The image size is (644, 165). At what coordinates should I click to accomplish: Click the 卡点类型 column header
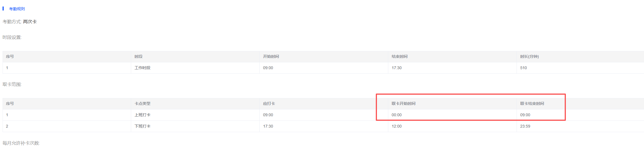142,104
